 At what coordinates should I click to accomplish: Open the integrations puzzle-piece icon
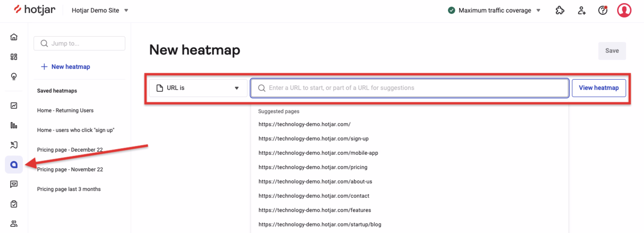pyautogui.click(x=560, y=10)
